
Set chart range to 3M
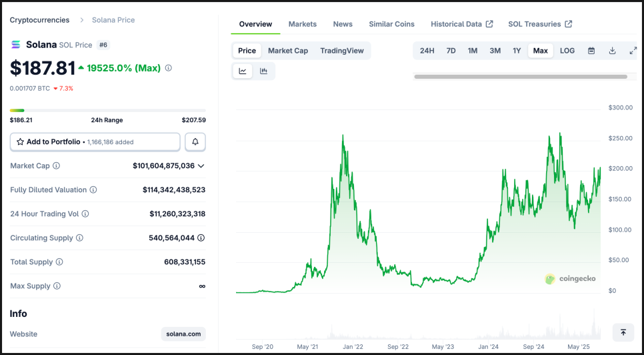(495, 51)
